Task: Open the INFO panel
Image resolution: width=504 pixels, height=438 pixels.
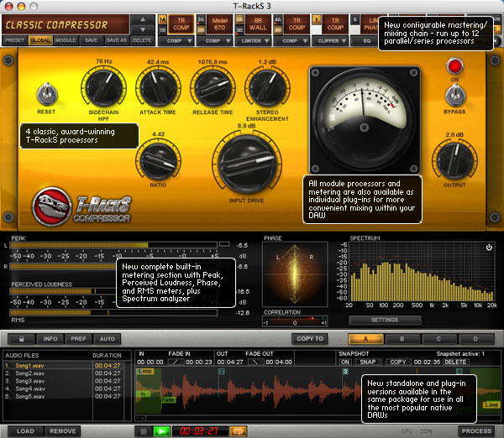Action: [50, 339]
